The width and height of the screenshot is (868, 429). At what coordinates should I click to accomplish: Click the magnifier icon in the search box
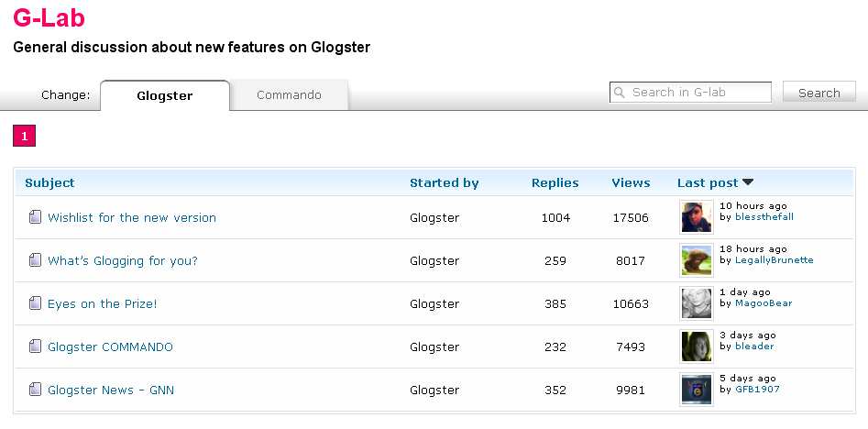[x=620, y=93]
